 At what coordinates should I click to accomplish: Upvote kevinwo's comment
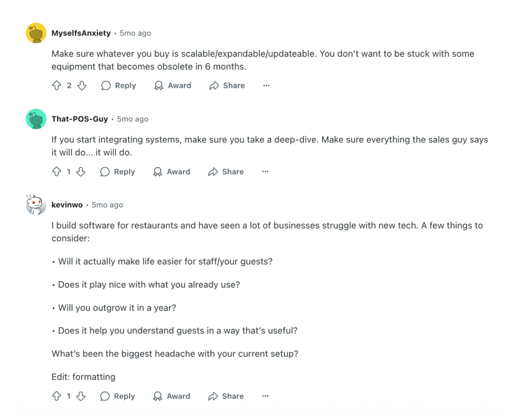coord(57,396)
